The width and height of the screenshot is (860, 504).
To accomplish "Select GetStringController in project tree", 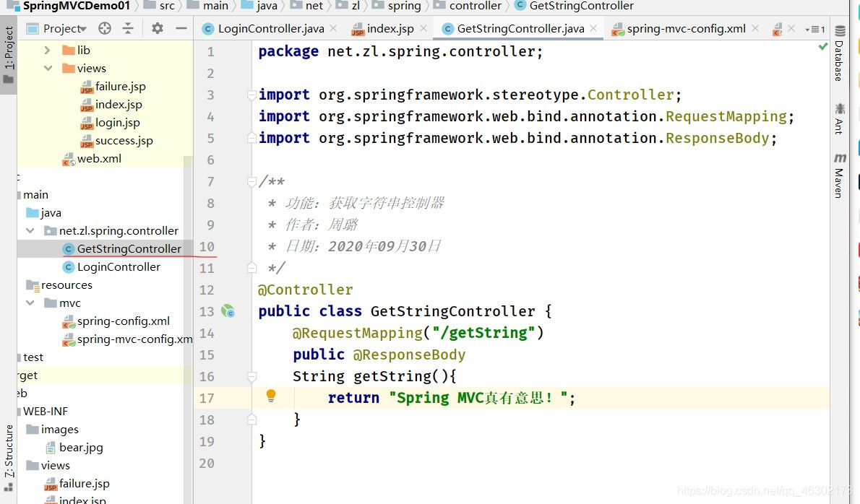I will pyautogui.click(x=121, y=248).
